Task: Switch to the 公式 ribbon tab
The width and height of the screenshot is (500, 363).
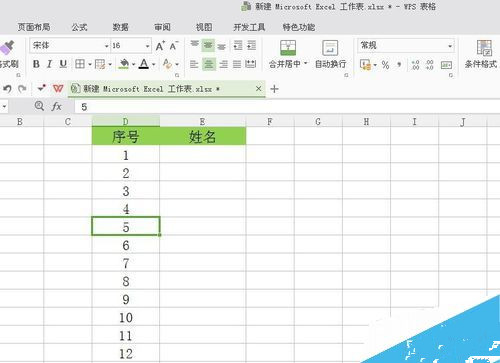Action: coord(79,27)
